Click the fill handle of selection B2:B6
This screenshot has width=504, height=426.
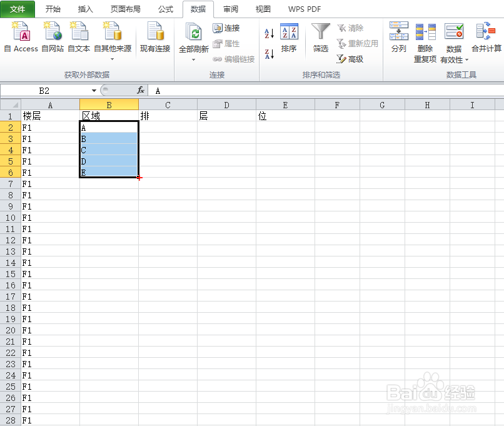(x=139, y=177)
